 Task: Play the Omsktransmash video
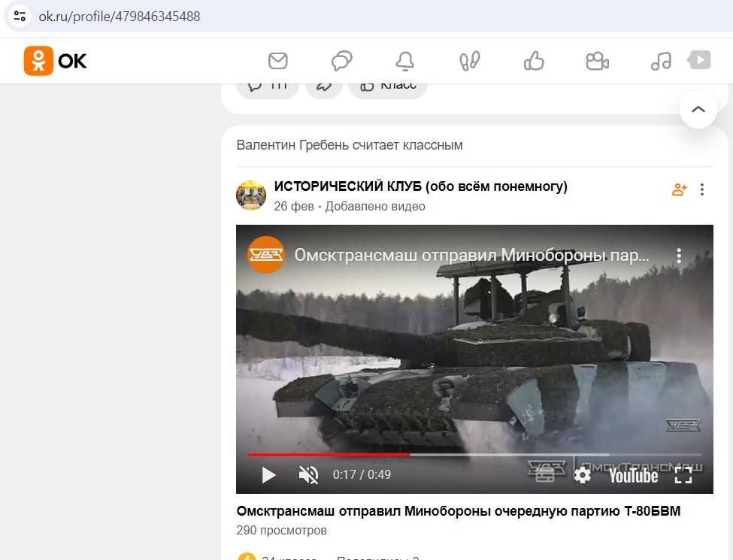point(268,475)
